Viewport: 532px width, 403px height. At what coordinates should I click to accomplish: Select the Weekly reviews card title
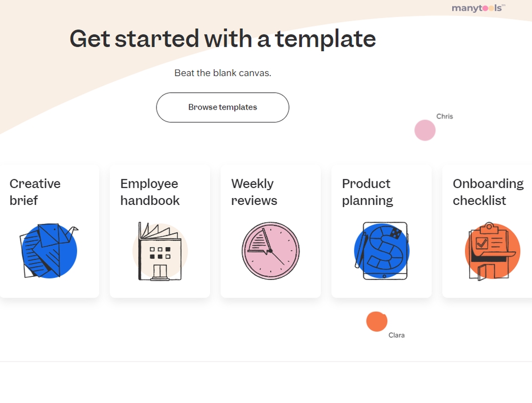[254, 192]
